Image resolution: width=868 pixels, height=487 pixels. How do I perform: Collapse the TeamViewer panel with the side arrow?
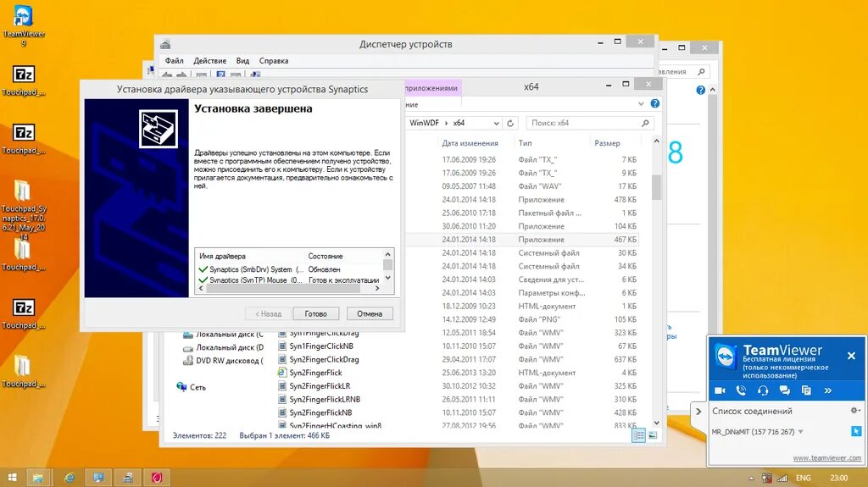(698, 411)
